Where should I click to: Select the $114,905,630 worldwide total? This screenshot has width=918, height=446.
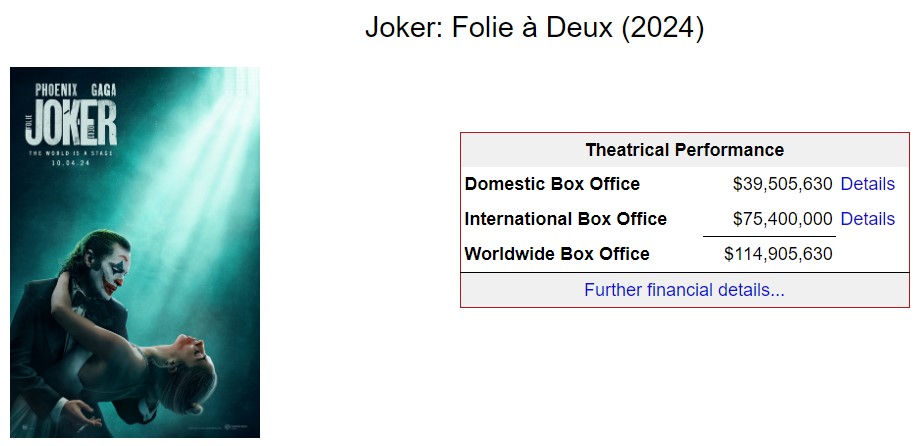[x=778, y=254]
